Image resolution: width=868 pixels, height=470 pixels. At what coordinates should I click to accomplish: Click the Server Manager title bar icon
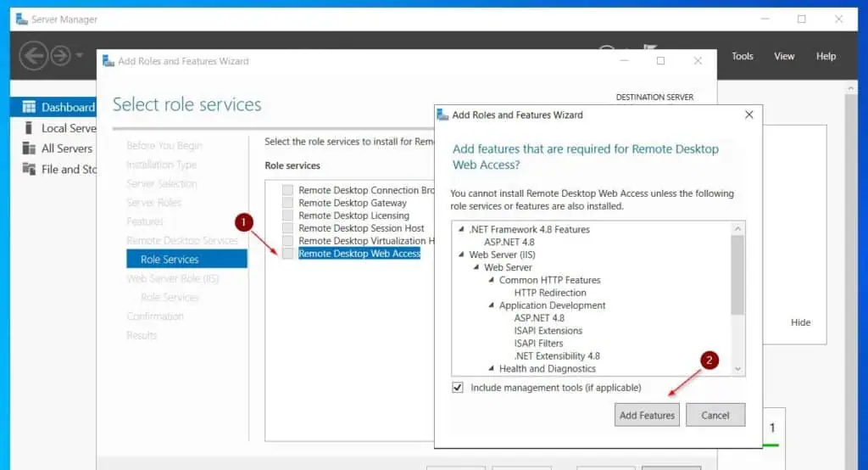[x=21, y=20]
